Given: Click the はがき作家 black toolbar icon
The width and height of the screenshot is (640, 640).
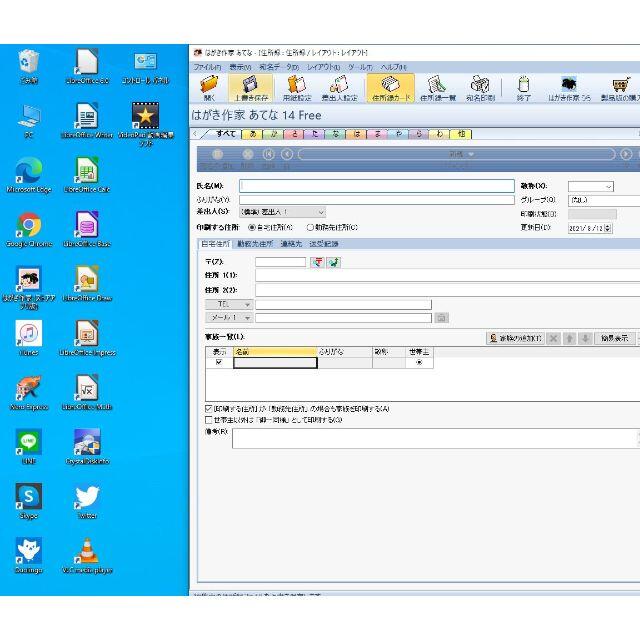Looking at the screenshot, I should point(569,87).
